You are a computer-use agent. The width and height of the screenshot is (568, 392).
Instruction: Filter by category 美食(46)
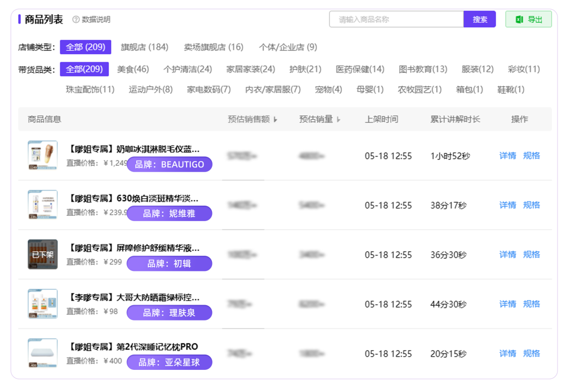pos(133,69)
